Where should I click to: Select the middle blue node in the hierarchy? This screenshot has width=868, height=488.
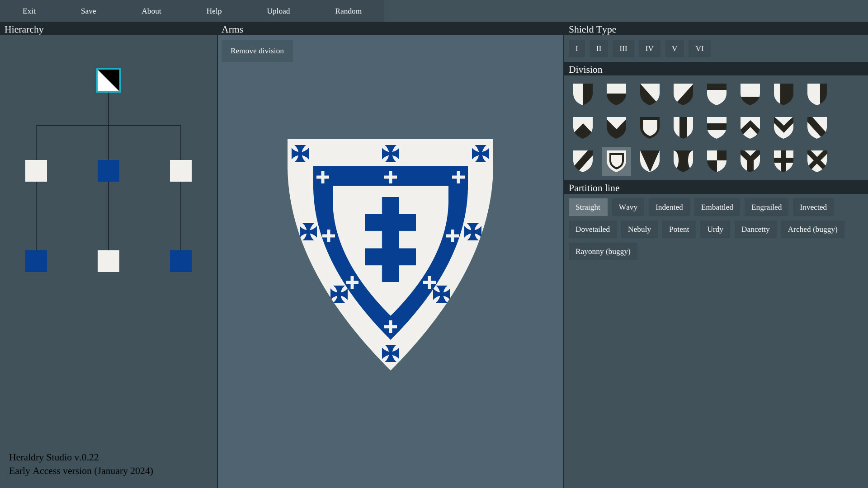click(108, 171)
